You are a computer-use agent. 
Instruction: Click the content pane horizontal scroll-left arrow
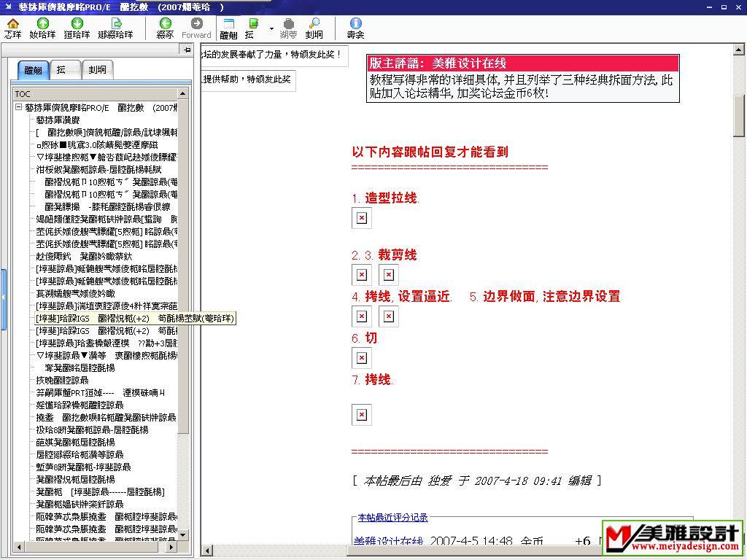[x=206, y=551]
